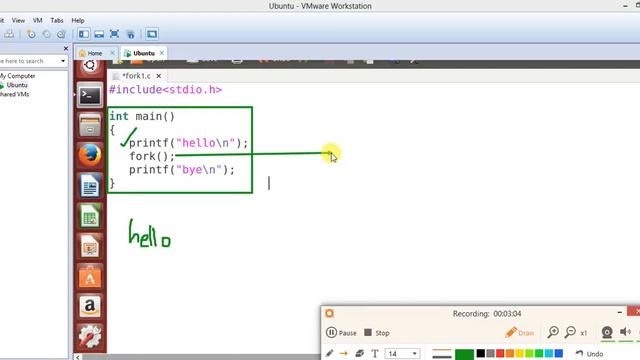The width and height of the screenshot is (640, 360).
Task: Toggle the webcam in the recorder
Action: pyautogui.click(x=607, y=332)
